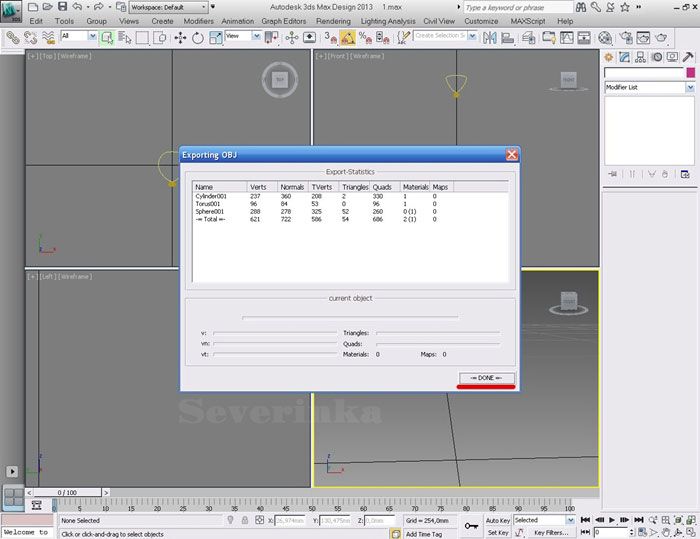Screen dimensions: 700x539
Task: Toggle Set Key mode
Action: pos(498,532)
